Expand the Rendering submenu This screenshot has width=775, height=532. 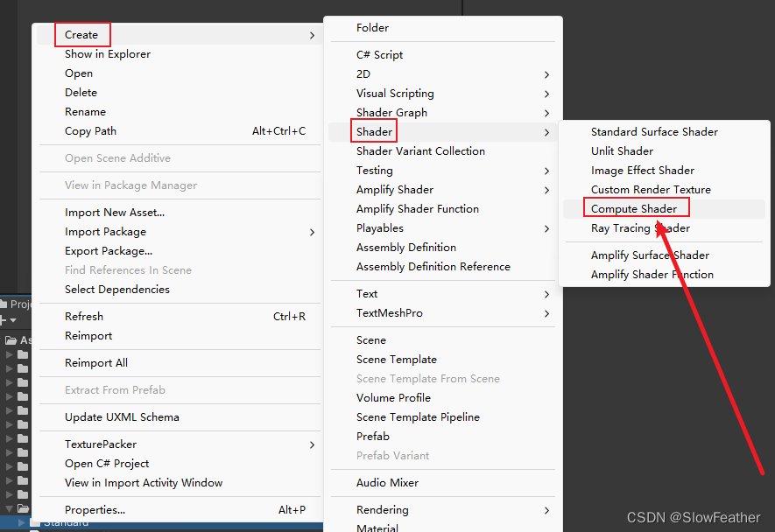(x=383, y=509)
